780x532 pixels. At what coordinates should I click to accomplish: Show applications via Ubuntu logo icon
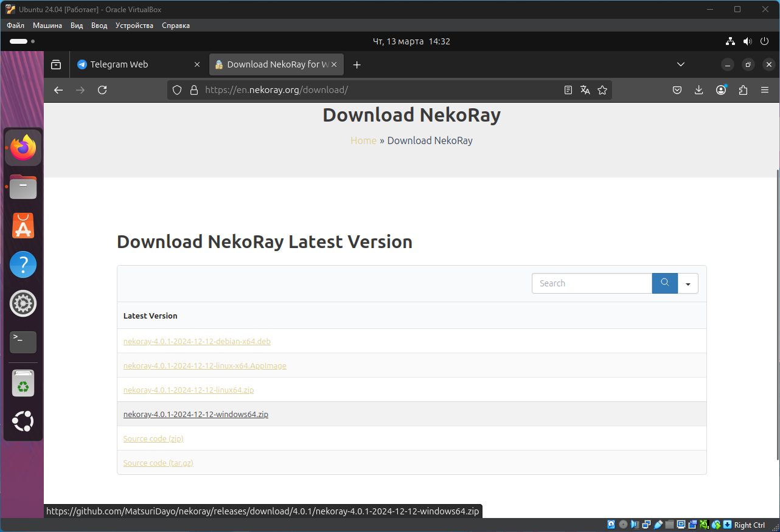23,421
